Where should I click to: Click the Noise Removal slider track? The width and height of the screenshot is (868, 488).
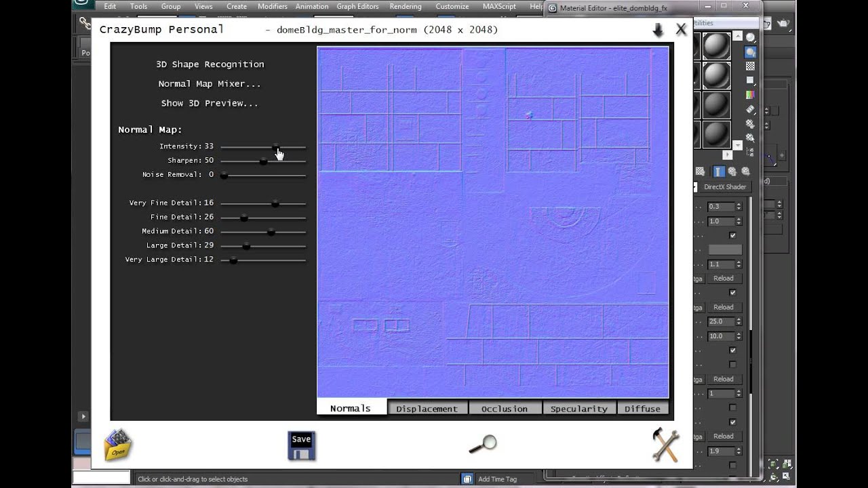[x=263, y=175]
